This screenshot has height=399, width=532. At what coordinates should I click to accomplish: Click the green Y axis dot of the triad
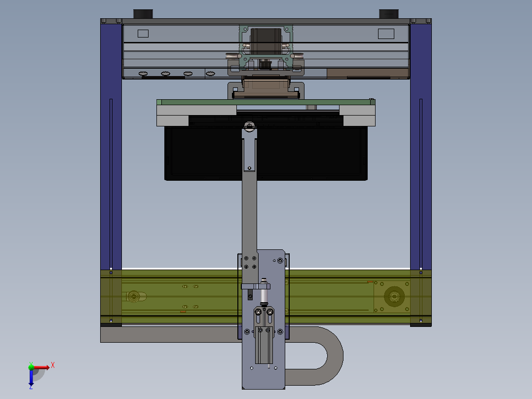(31, 367)
